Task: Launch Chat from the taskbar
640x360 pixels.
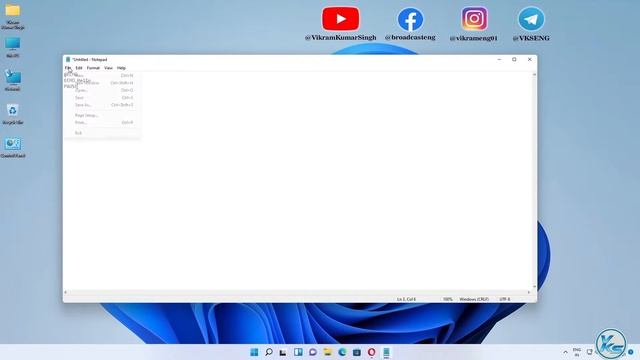Action: [x=313, y=352]
